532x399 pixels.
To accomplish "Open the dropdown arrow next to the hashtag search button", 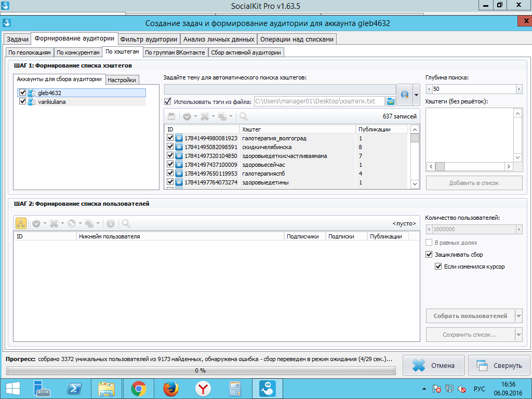I will coord(416,95).
